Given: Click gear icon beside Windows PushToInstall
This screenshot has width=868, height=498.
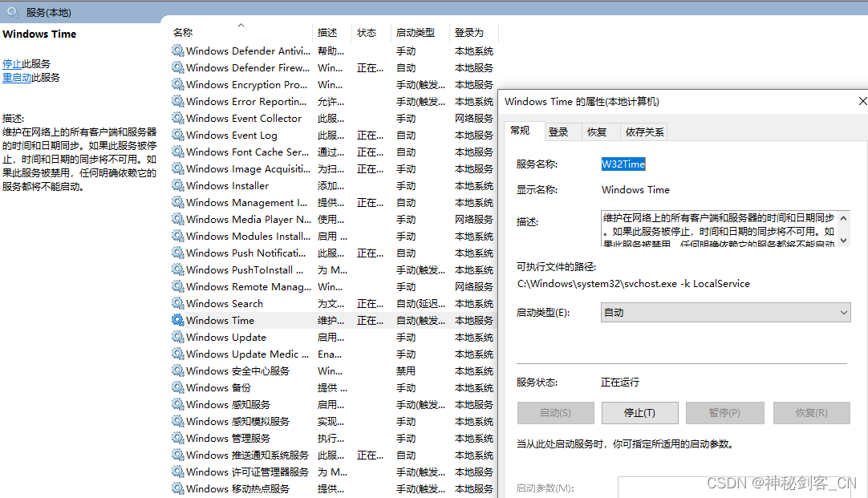Looking at the screenshot, I should (178, 269).
